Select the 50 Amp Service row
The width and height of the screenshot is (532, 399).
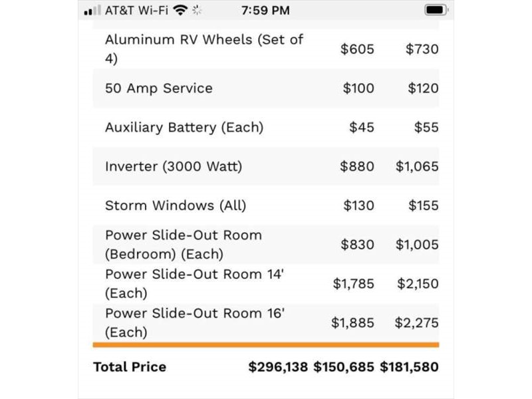pyautogui.click(x=159, y=88)
